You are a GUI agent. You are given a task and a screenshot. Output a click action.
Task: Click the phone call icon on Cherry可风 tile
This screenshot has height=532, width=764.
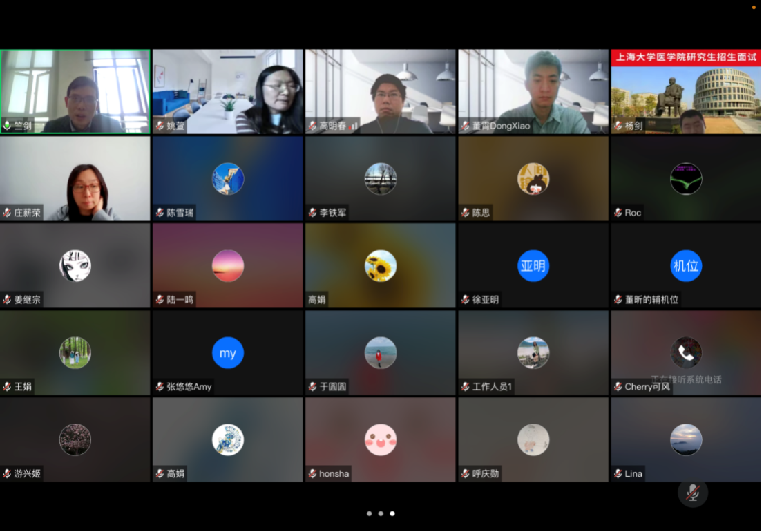pyautogui.click(x=686, y=352)
